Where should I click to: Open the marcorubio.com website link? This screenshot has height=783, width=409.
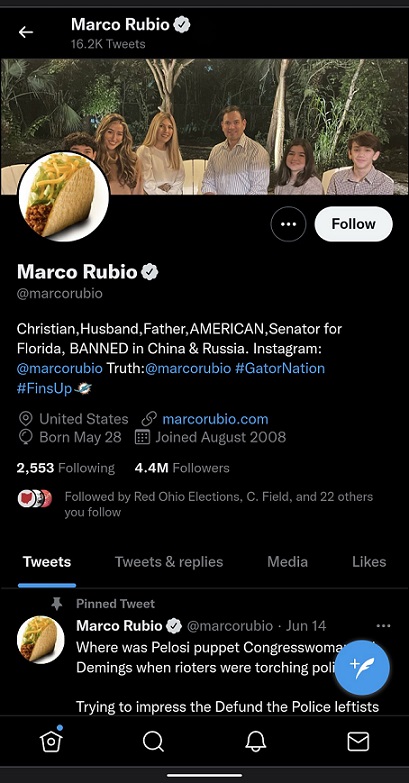click(x=215, y=419)
